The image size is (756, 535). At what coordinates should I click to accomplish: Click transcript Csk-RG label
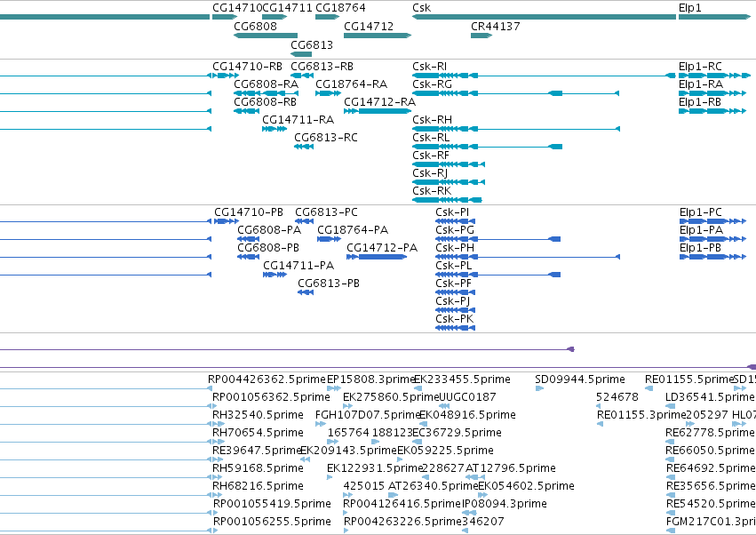point(432,84)
